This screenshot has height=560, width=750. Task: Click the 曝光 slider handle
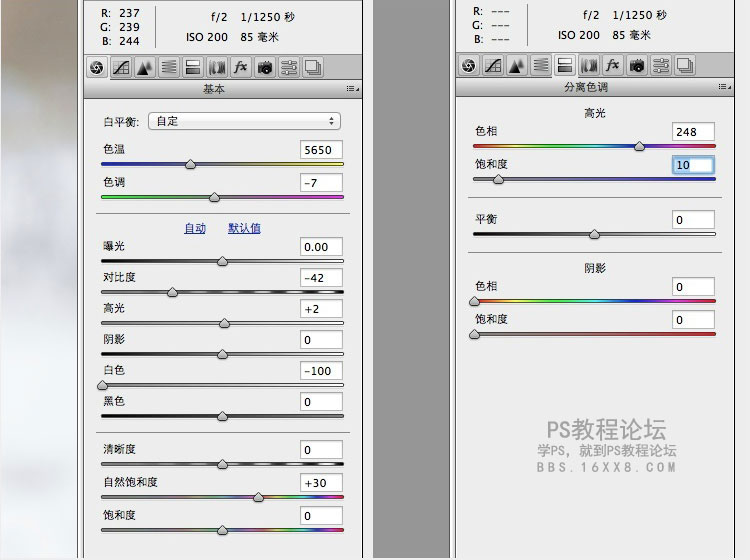(222, 262)
